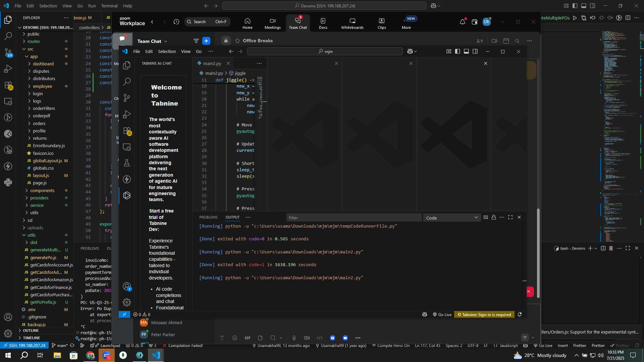Open Extensions view with warning badge in outer VS Code
The width and height of the screenshot is (644, 362).
8,85
